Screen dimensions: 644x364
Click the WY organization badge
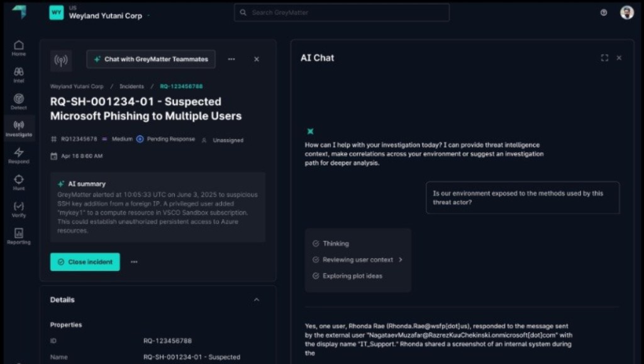[x=57, y=13]
